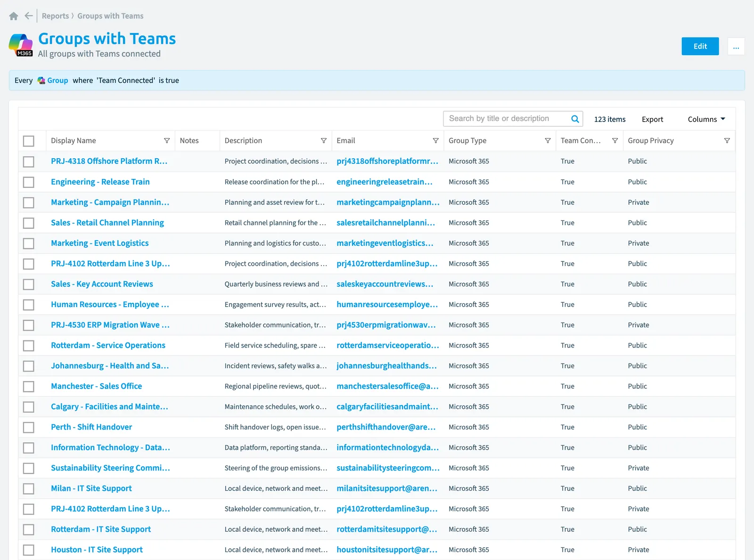Open Team Connected column filter icon
754x560 pixels.
click(x=615, y=141)
